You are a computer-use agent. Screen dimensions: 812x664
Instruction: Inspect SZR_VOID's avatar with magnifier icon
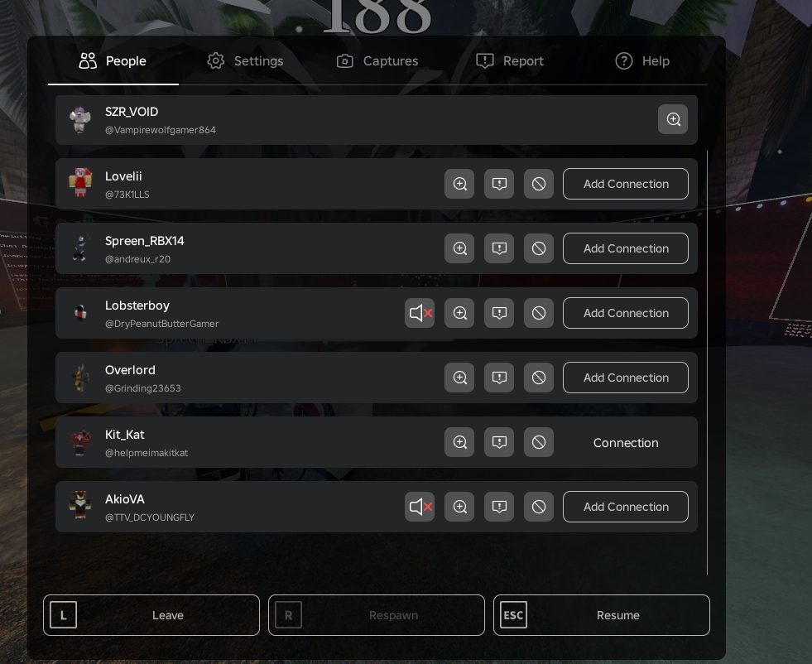(x=673, y=119)
